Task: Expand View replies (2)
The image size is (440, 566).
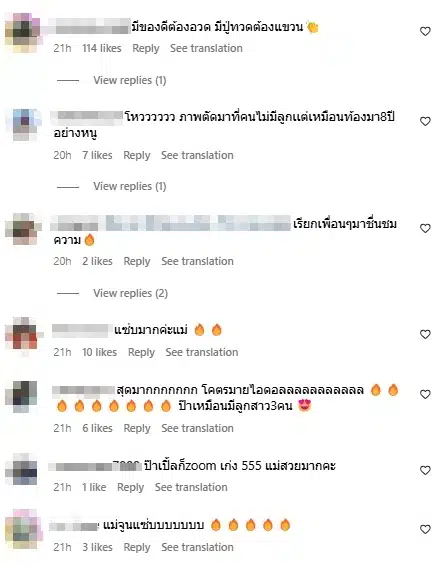Action: tap(130, 293)
